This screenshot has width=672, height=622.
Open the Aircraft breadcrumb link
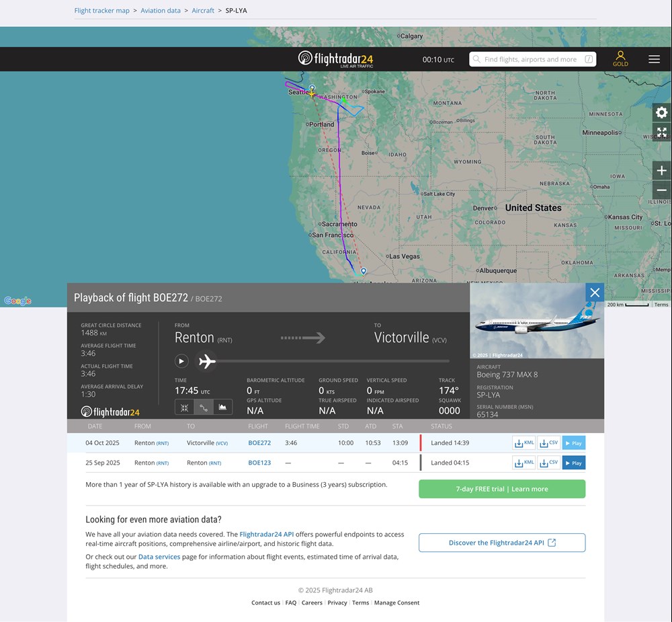point(203,11)
